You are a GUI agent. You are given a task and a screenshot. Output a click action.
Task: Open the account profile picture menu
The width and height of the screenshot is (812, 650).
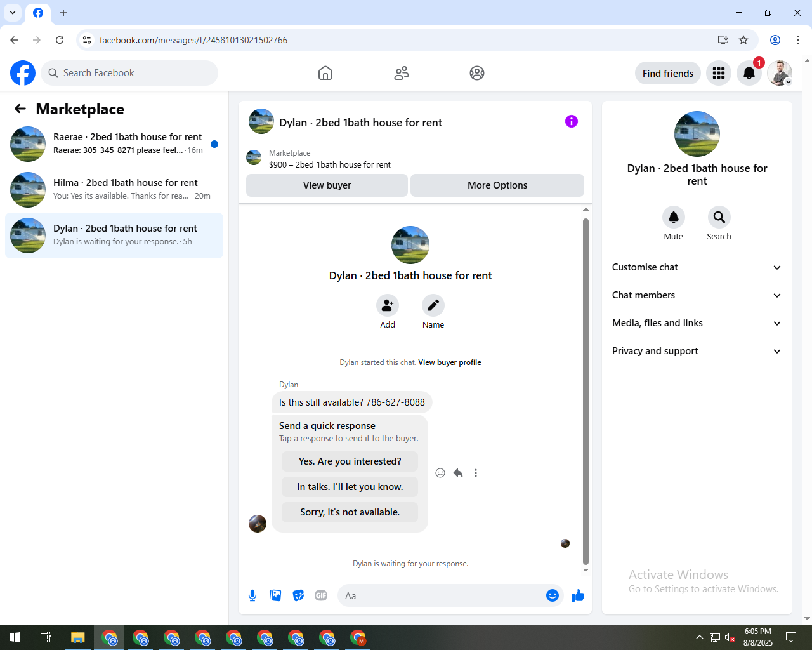click(780, 73)
